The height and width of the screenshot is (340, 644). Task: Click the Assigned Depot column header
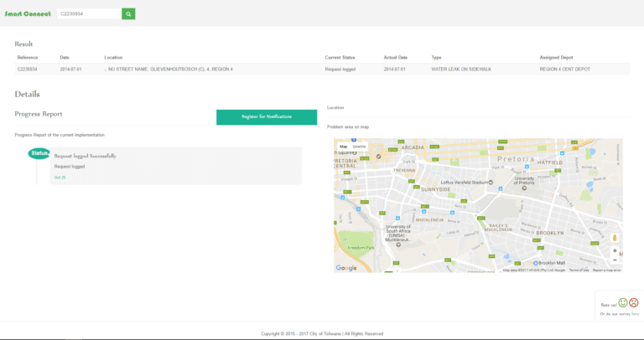(556, 58)
